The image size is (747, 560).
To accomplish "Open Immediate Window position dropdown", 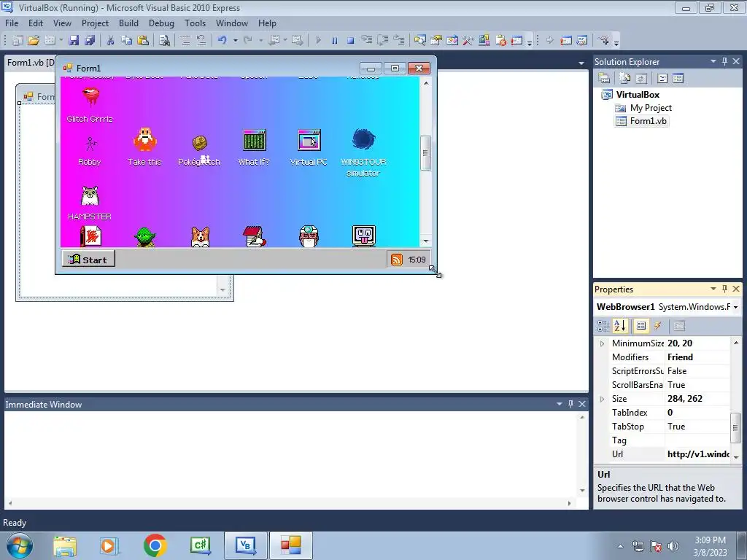I will (560, 404).
